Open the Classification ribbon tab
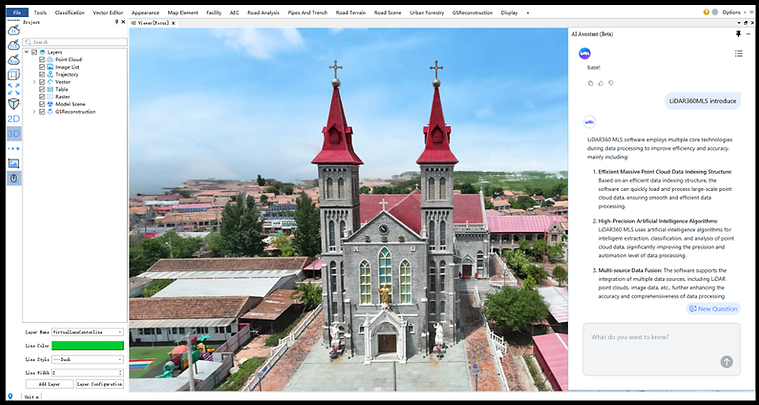The image size is (759, 405). pyautogui.click(x=70, y=13)
